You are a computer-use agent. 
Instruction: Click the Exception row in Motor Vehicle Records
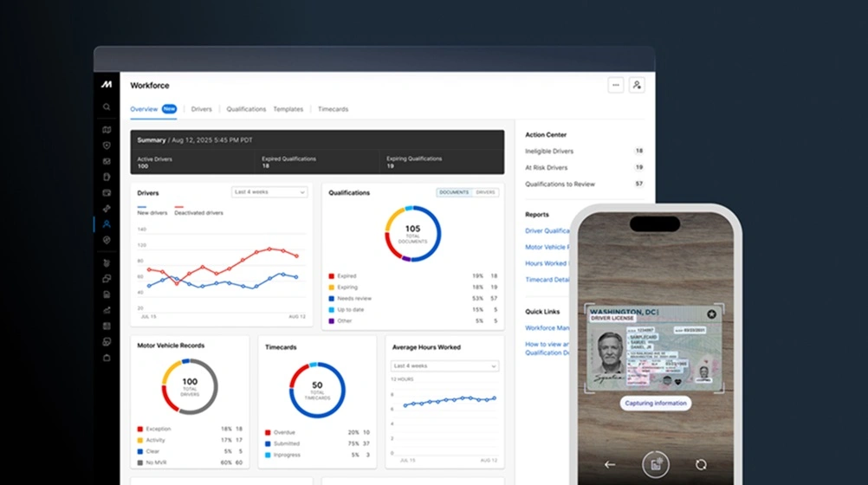point(190,429)
